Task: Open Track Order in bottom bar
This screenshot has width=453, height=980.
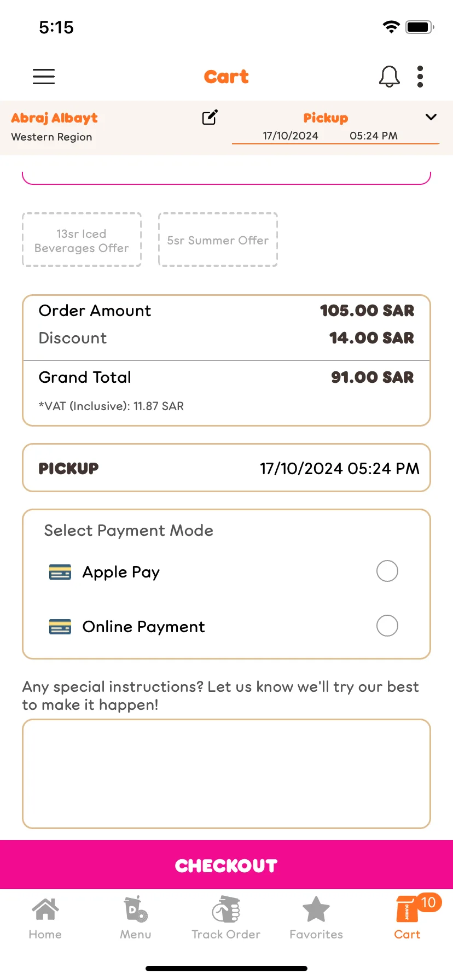Action: 226,918
